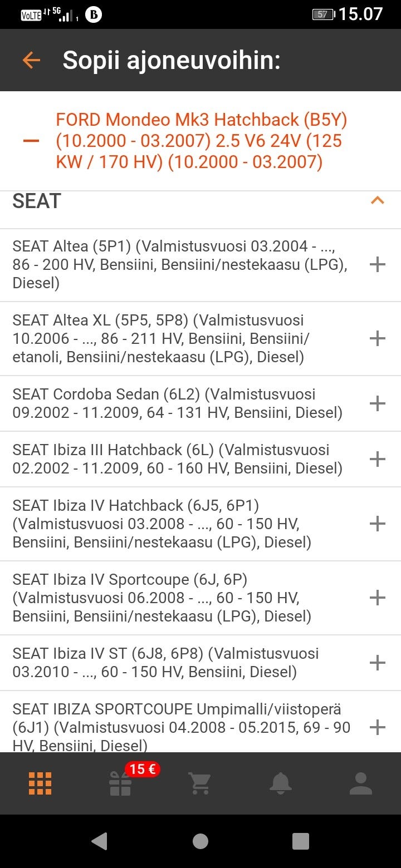
Task: Open the user profile tab
Action: coord(360,783)
